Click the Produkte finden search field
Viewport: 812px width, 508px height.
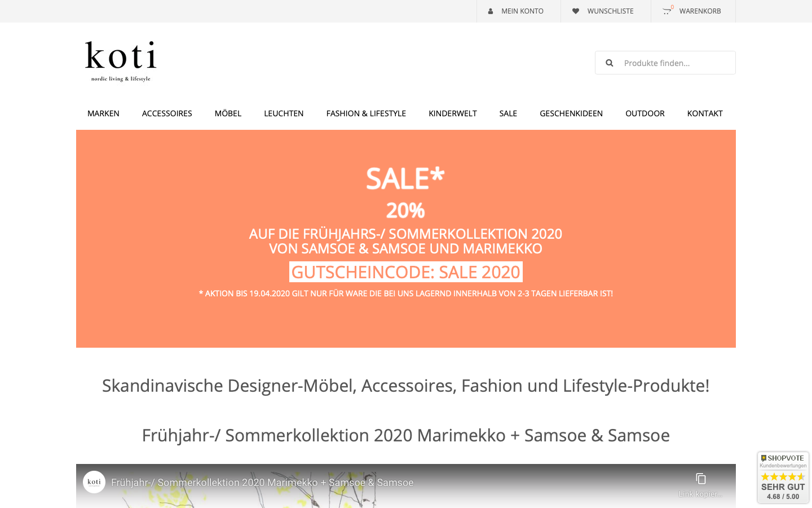click(665, 63)
